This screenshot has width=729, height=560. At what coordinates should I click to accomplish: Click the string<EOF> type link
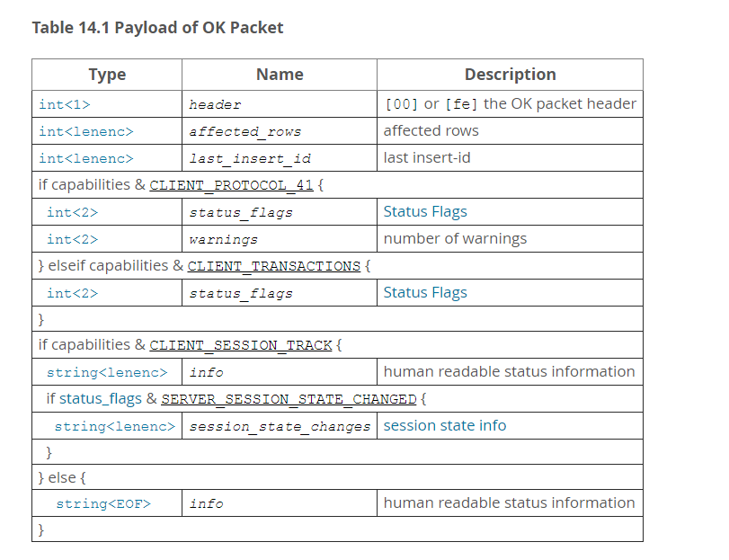(x=103, y=503)
